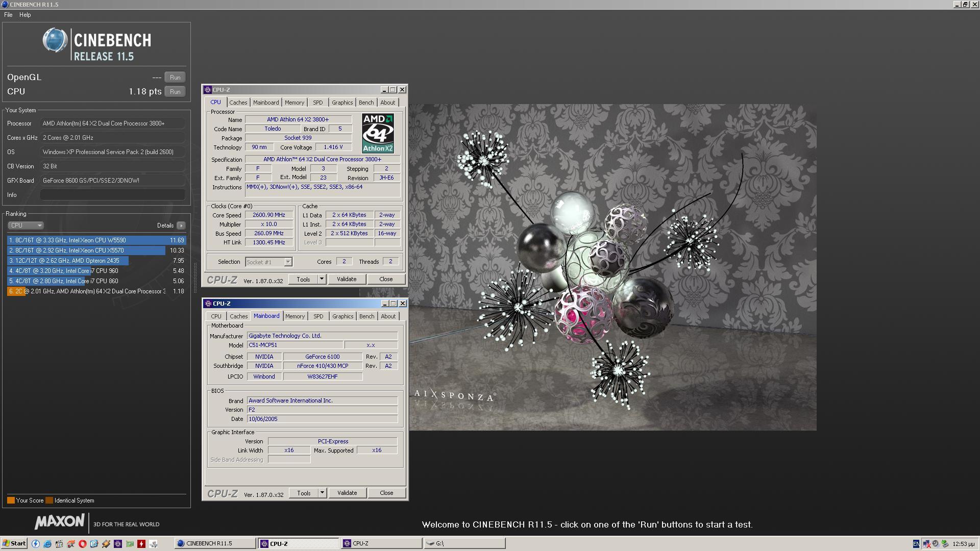980x551 pixels.
Task: Switch to About tab in top CPU-Z
Action: pyautogui.click(x=388, y=103)
